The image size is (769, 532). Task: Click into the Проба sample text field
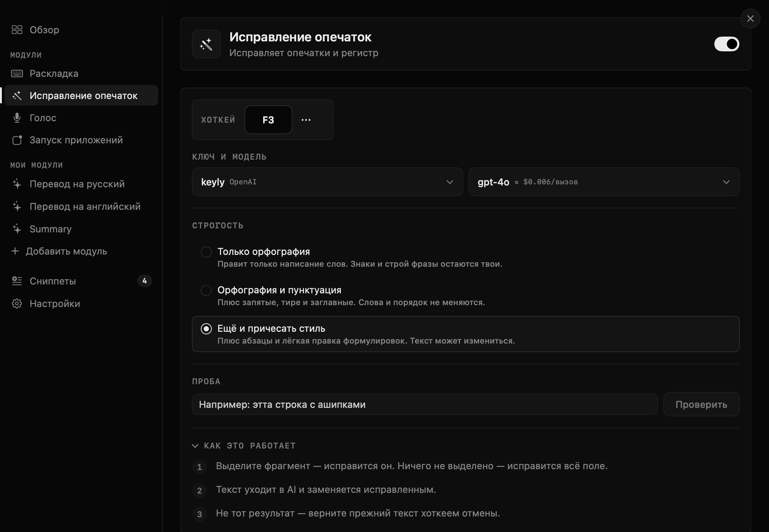(425, 404)
